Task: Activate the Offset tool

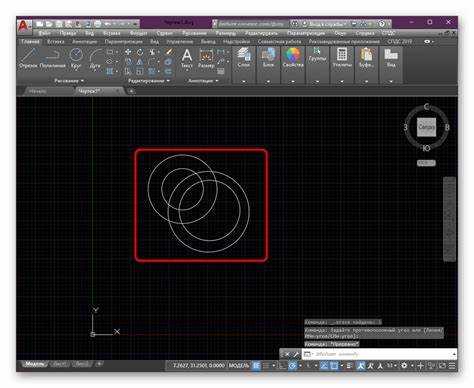Action: click(168, 71)
